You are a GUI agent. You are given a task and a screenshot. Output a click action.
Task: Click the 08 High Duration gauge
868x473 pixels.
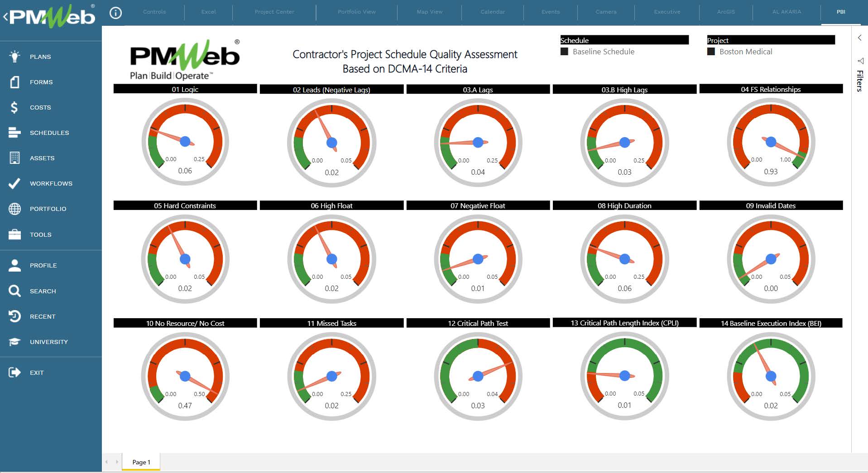tap(624, 259)
